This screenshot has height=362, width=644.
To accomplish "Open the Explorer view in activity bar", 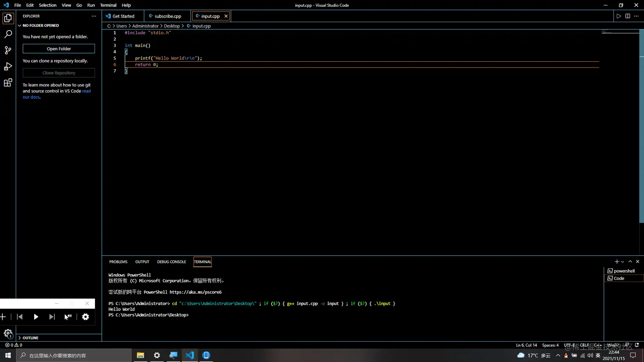I will (8, 18).
